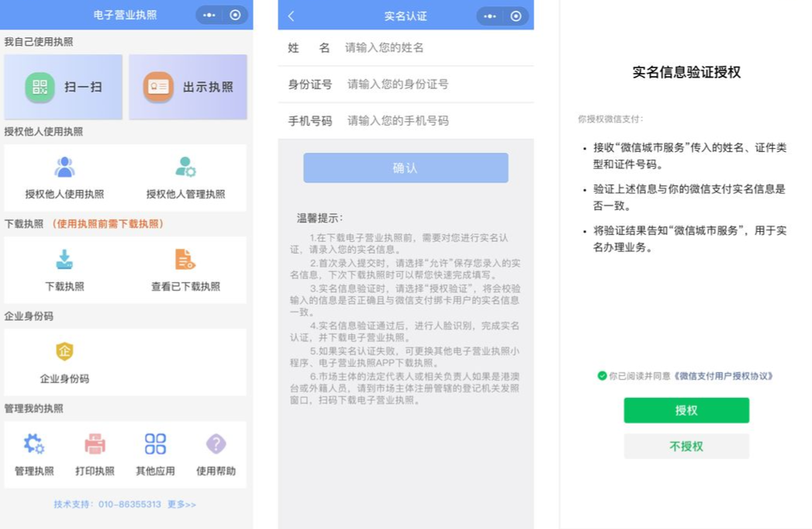Open the 企业身份码 shield icon
The height and width of the screenshot is (529, 812).
(x=64, y=351)
